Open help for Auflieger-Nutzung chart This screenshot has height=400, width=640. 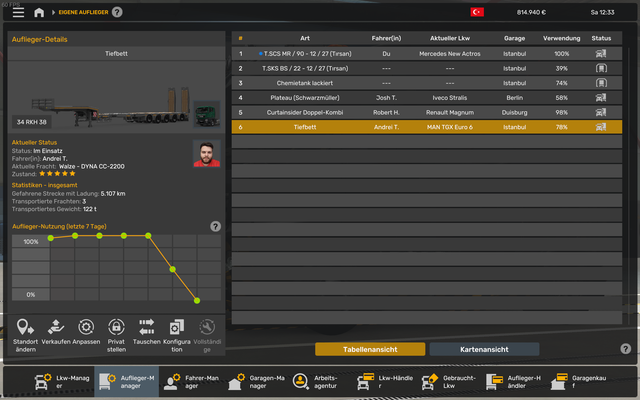(x=216, y=227)
